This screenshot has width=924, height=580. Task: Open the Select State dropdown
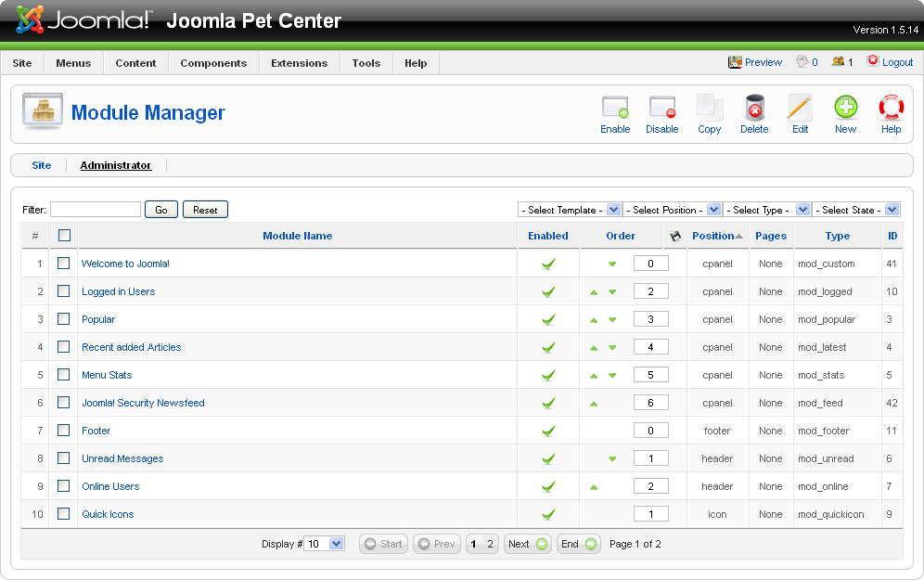(855, 210)
